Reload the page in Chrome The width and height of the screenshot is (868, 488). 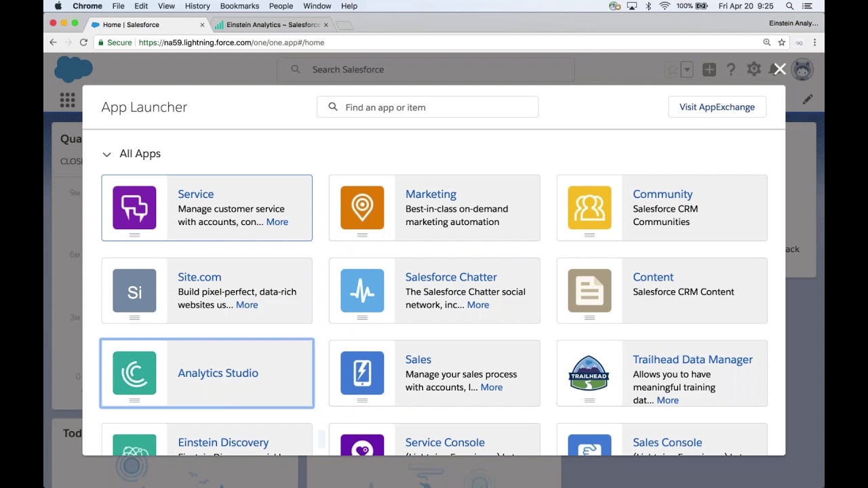pos(83,42)
